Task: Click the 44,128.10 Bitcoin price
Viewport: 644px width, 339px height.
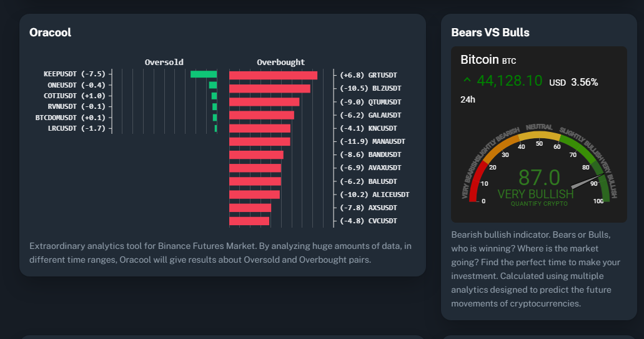Action: pos(509,81)
